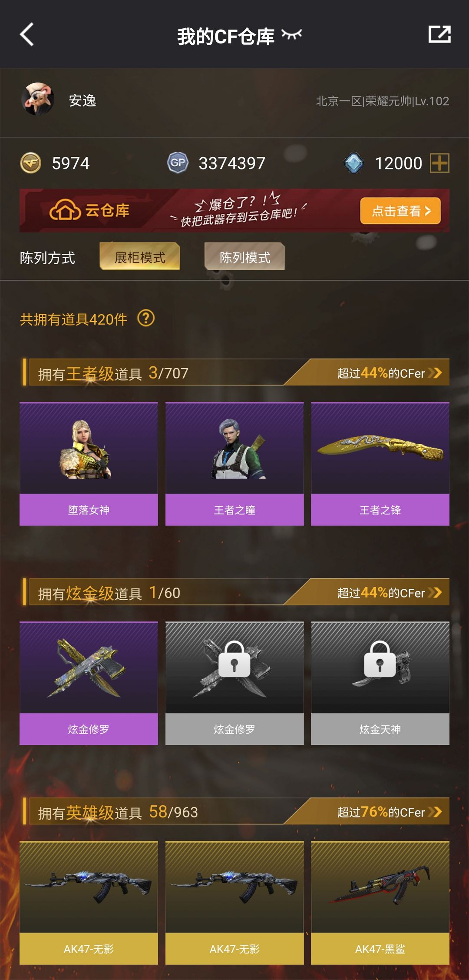Tap the back arrow icon
Viewport: 469px width, 980px height.
(x=27, y=35)
